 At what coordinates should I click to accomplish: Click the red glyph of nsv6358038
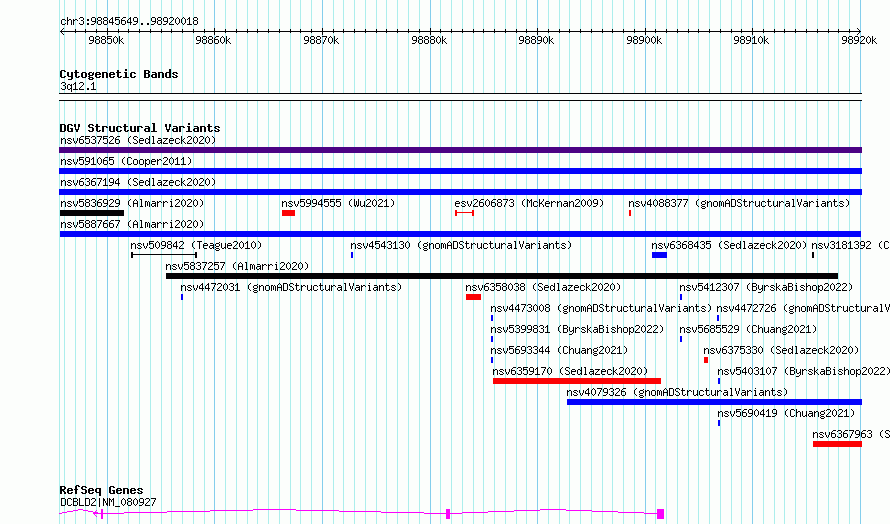coord(473,297)
